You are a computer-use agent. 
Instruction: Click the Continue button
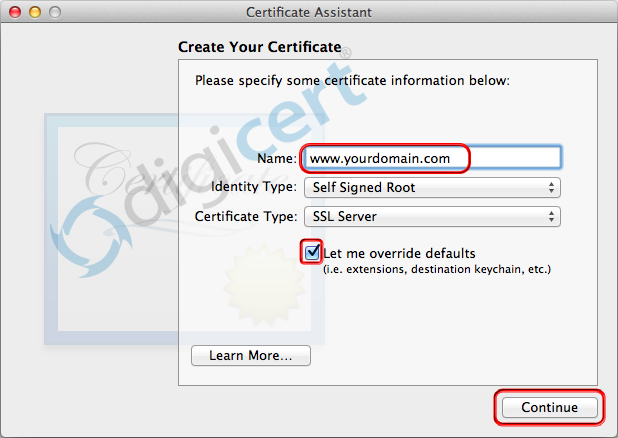pos(549,407)
